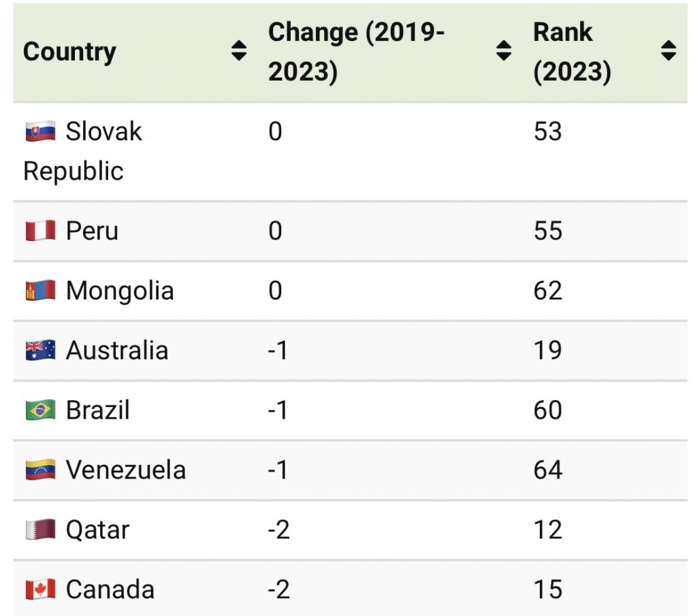The width and height of the screenshot is (697, 616).
Task: Click Qatar's change value -2
Action: [279, 530]
